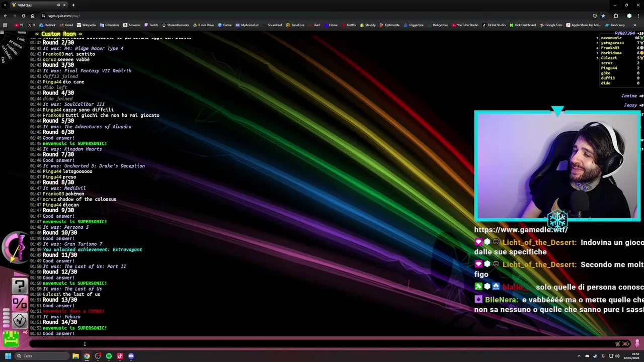Open the green pixel avatar icon
This screenshot has width=644, height=362.
(x=11, y=339)
